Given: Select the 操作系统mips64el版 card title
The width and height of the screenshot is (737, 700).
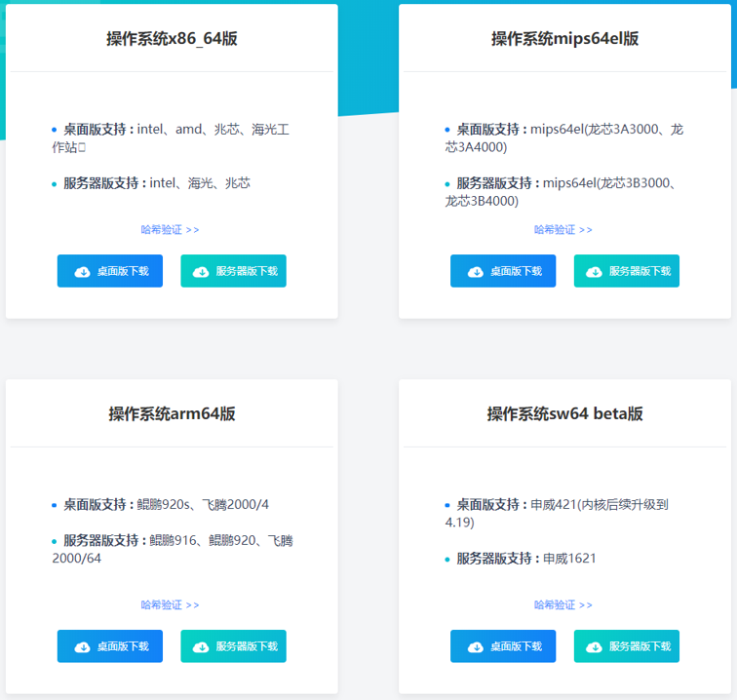Looking at the screenshot, I should (564, 39).
